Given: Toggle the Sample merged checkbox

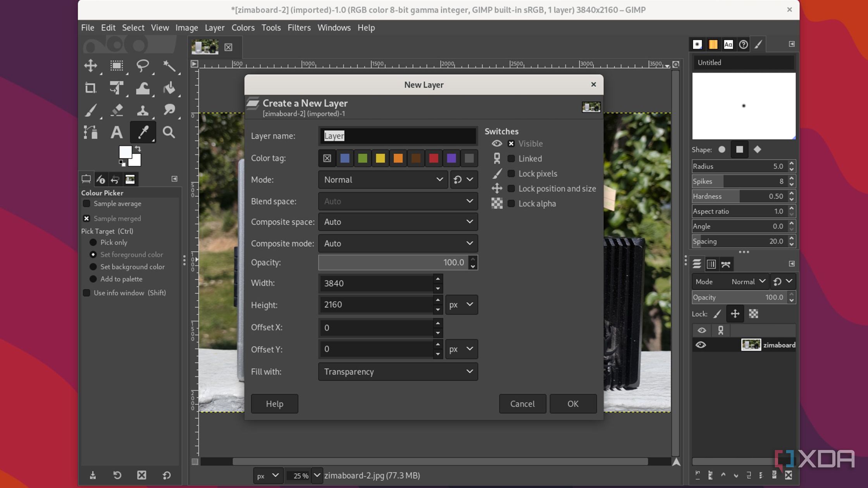Looking at the screenshot, I should (86, 218).
